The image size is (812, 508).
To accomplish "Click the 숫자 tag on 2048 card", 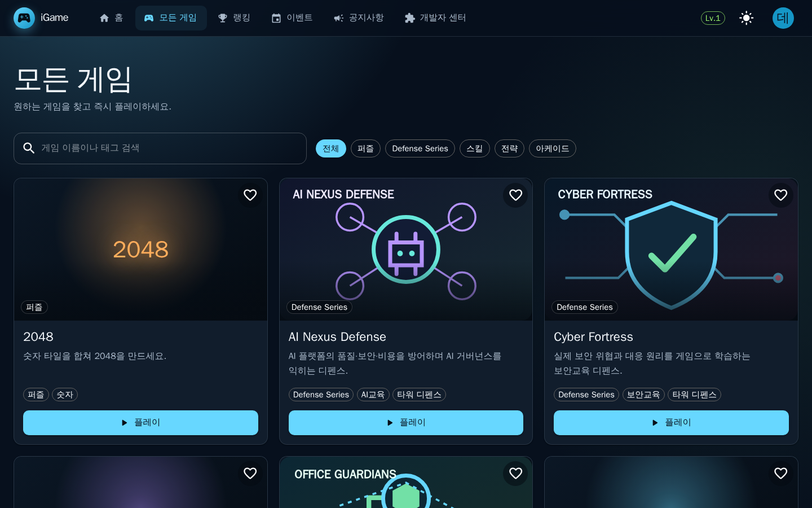I will (x=65, y=395).
